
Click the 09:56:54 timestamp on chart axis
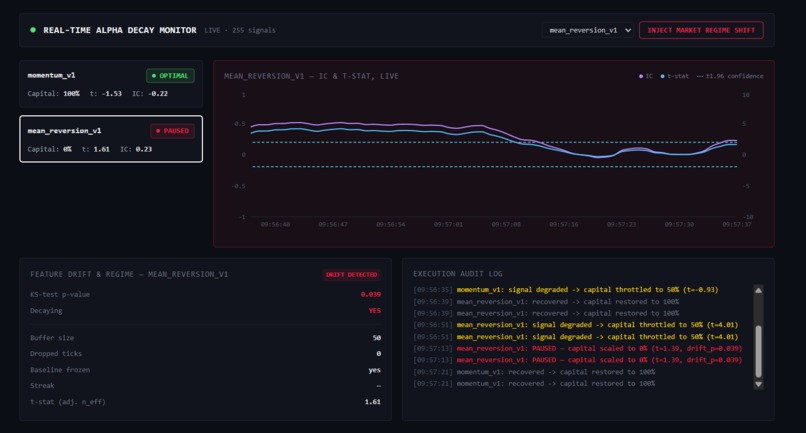(391, 225)
